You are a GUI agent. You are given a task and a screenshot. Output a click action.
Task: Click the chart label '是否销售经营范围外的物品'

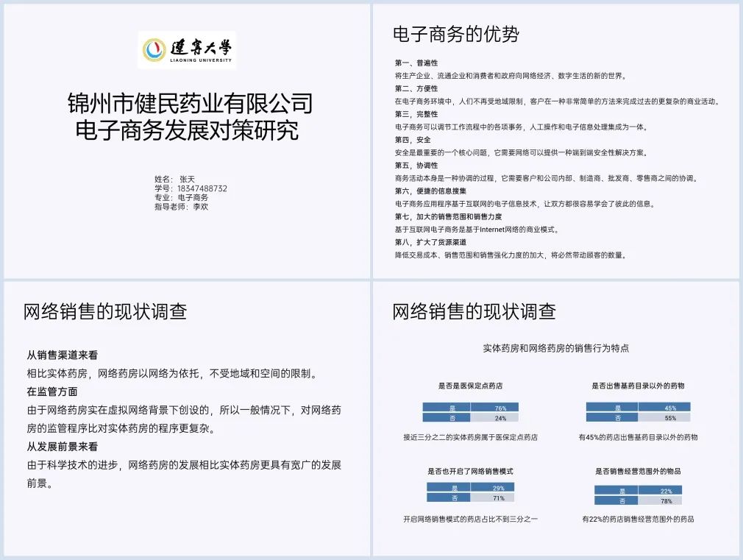(x=638, y=471)
